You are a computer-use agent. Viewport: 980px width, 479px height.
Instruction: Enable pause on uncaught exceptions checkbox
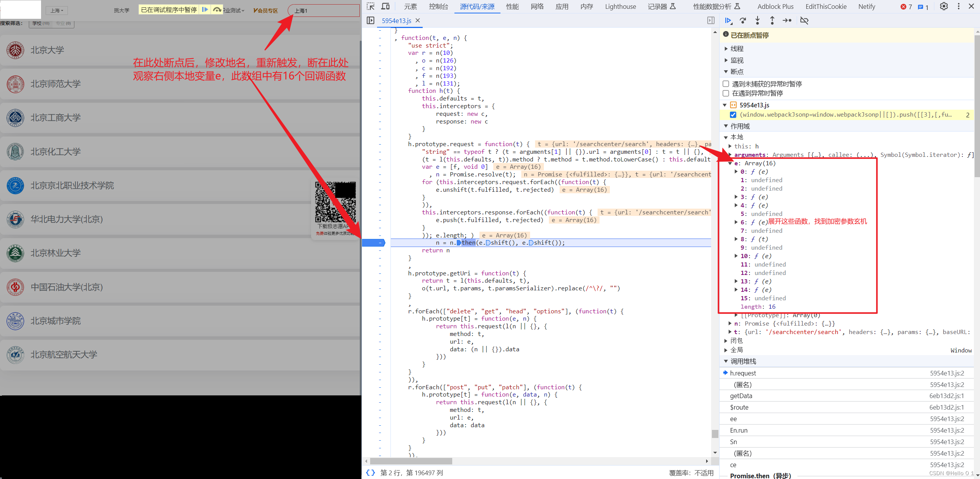coord(726,84)
